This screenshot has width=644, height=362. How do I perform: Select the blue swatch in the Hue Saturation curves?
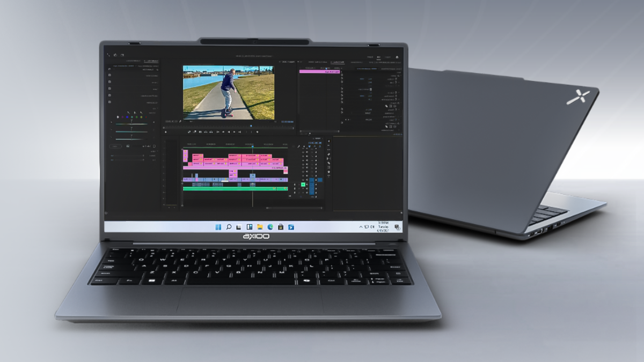[x=127, y=117]
